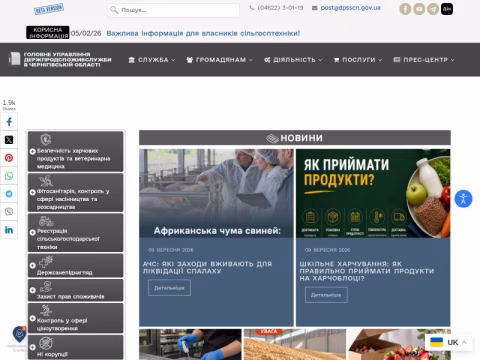Expand Захист прав споживачів plus toggle
480x360 pixels.
(x=32, y=290)
